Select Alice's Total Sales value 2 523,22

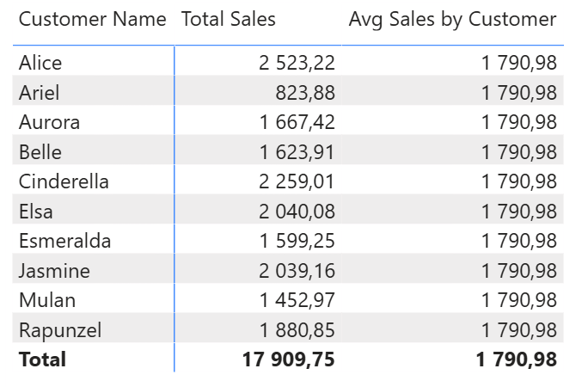click(x=297, y=63)
